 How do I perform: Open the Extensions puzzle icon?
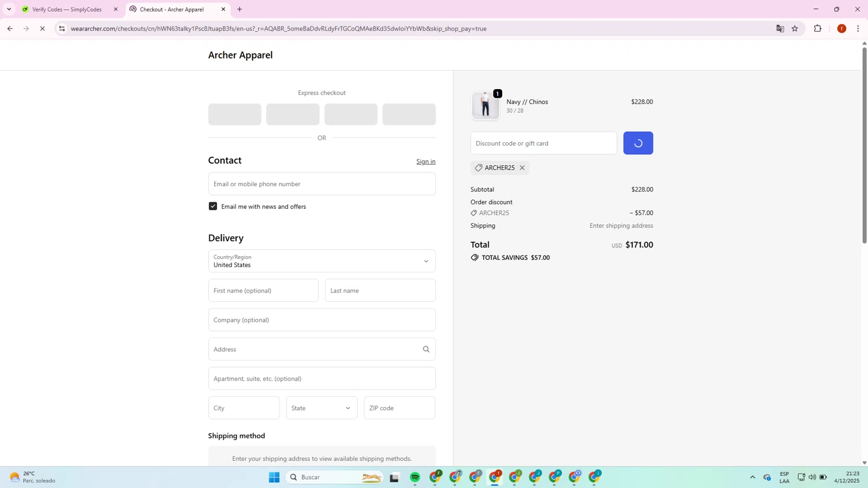click(x=818, y=28)
